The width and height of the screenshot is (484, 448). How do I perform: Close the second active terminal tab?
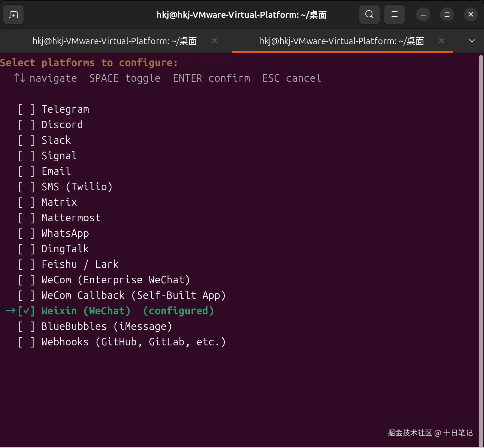442,41
